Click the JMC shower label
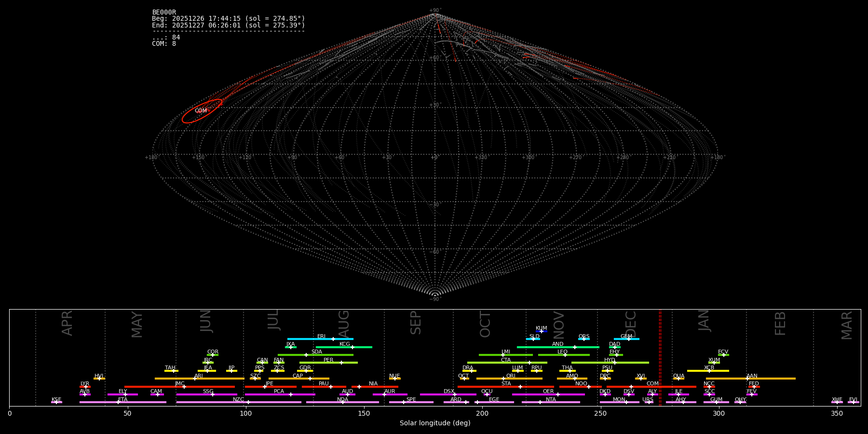Viewport: 868px width, 434px height. (180, 384)
